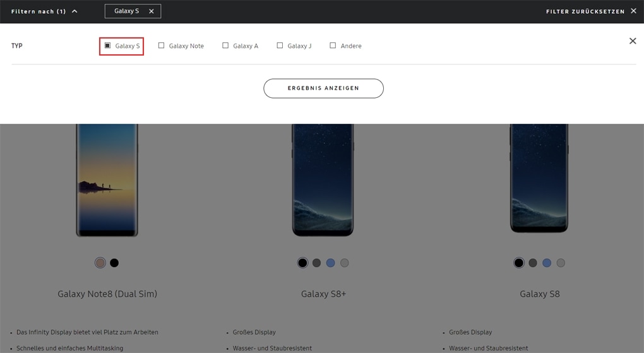The width and height of the screenshot is (644, 353).
Task: Click 'Wasser- und Staubresistent' under Galaxy S8
Action: click(x=488, y=348)
